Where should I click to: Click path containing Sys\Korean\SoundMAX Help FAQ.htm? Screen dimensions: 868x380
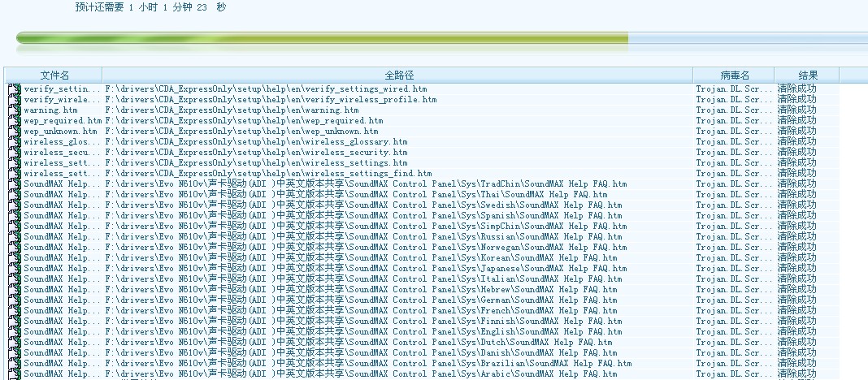coord(361,257)
